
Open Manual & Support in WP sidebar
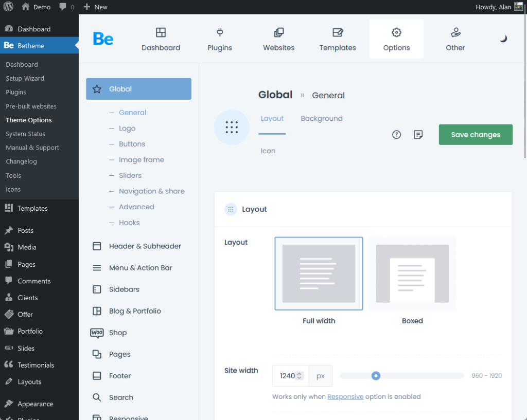click(x=32, y=148)
